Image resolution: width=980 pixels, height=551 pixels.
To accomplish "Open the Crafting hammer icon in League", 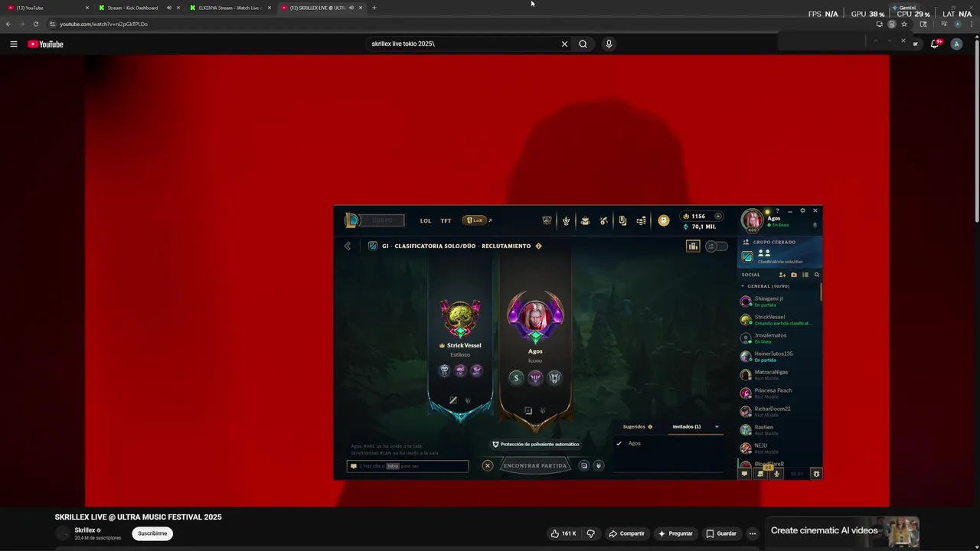I will pos(603,220).
